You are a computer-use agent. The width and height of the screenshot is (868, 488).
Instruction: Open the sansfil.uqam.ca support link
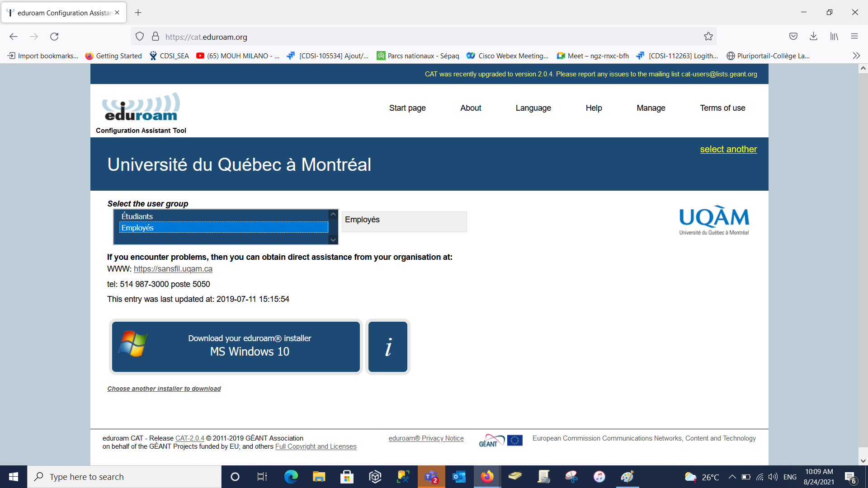point(173,269)
